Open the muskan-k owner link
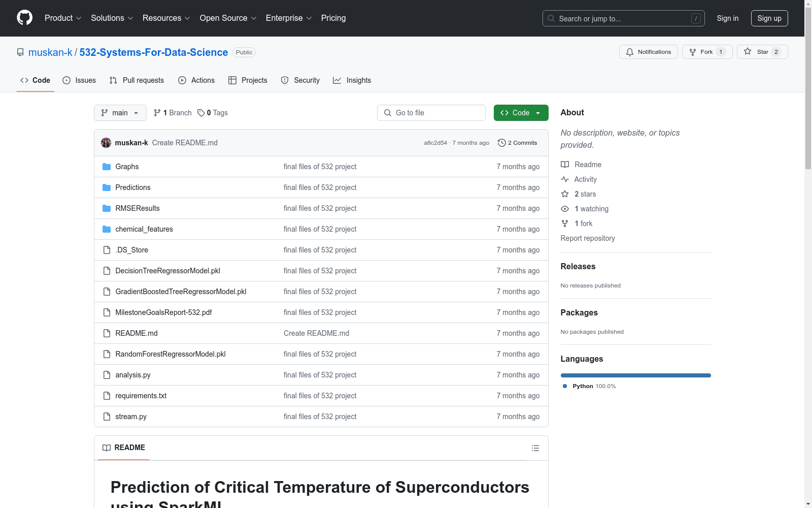This screenshot has height=508, width=812. point(50,52)
